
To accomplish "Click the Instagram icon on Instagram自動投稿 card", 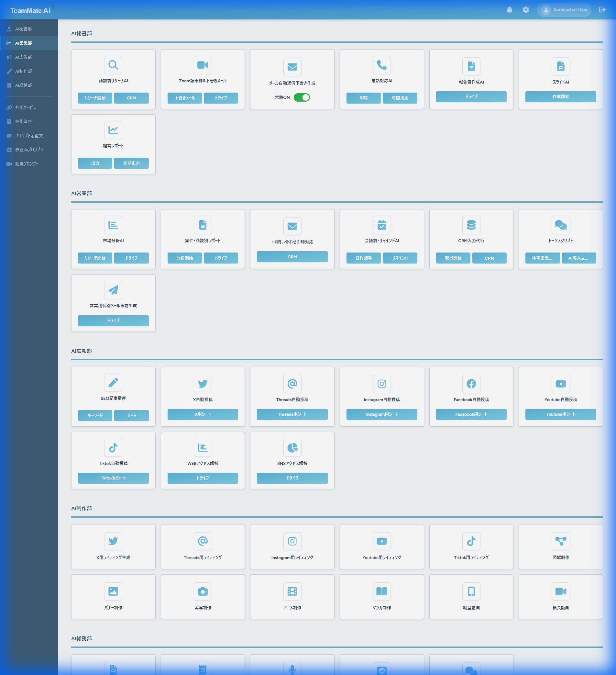I will coord(381,384).
